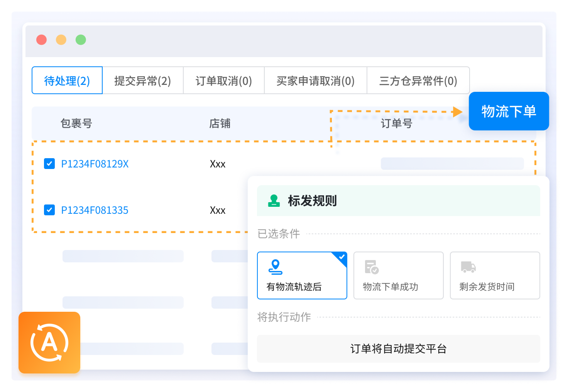Viewport: 568px width, 392px height.
Task: Click the orange arrow pointing to 物流下单
Action: coord(457,112)
